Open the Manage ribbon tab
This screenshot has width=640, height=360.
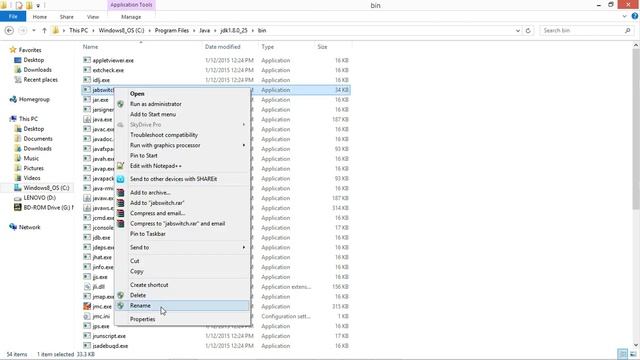(x=131, y=17)
